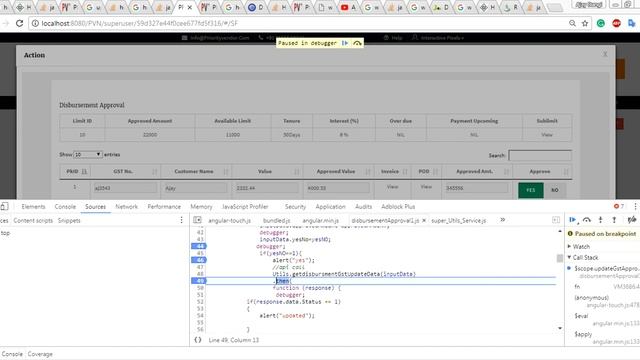The height and width of the screenshot is (360, 640).
Task: Switch navigator to Snippets tab
Action: pyautogui.click(x=69, y=220)
